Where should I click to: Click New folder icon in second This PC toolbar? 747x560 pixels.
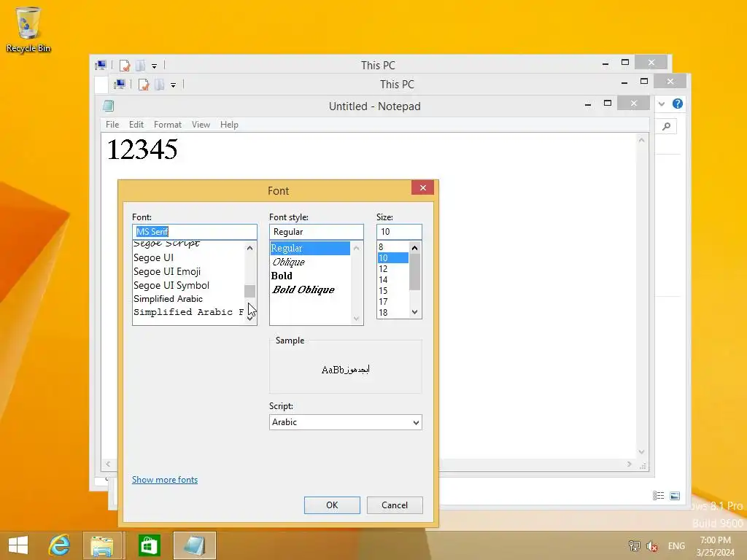160,85
